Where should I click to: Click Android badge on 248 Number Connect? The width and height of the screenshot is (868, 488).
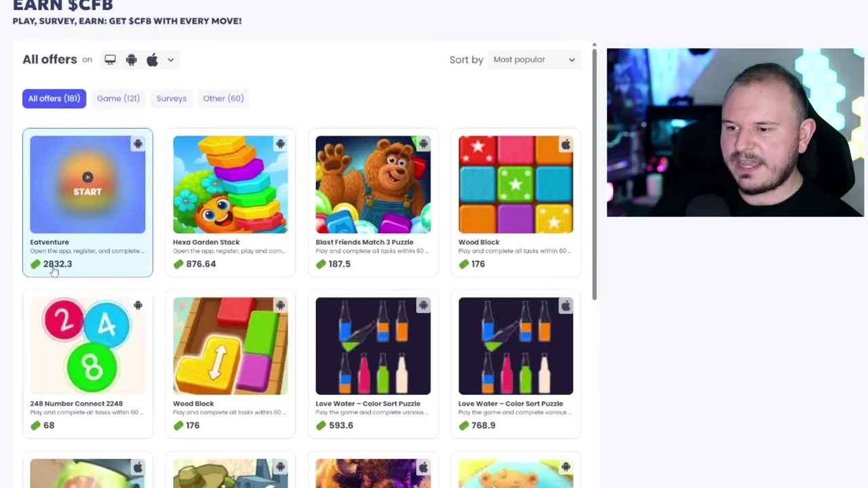click(x=138, y=306)
